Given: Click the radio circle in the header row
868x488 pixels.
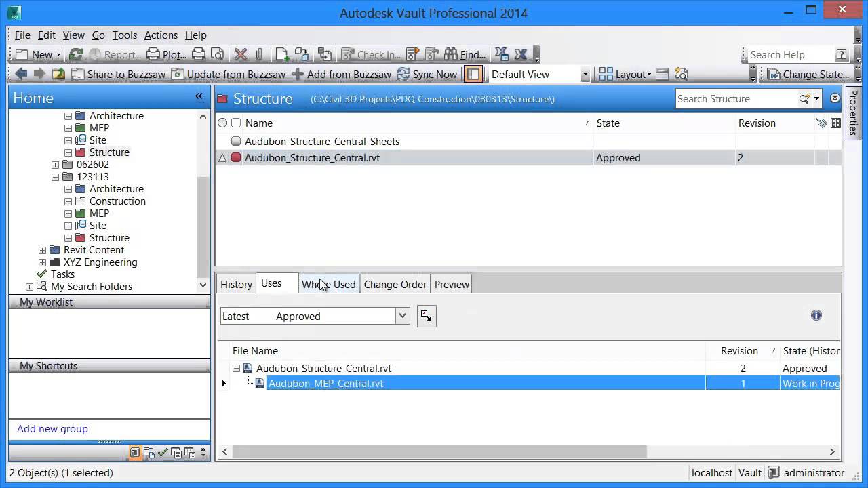Looking at the screenshot, I should [222, 123].
